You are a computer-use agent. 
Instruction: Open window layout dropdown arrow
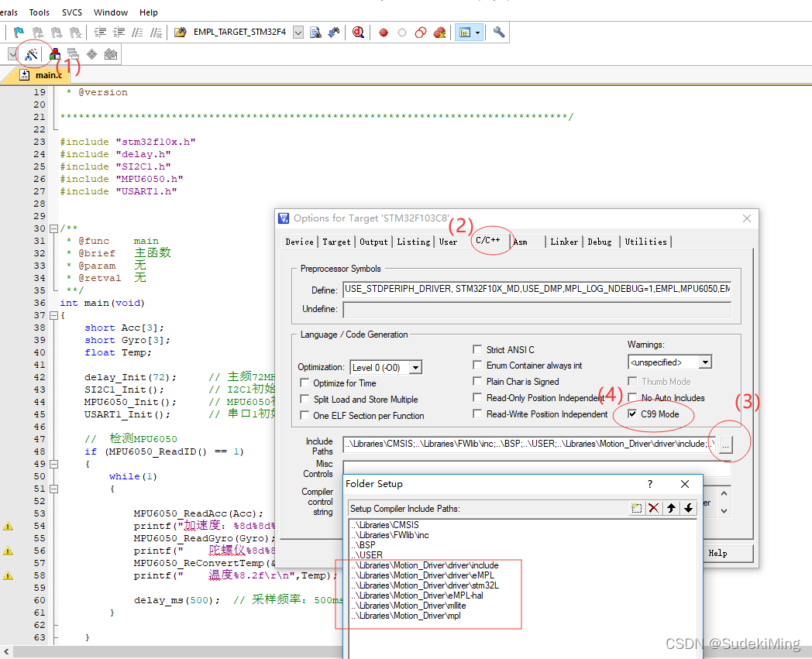click(477, 33)
